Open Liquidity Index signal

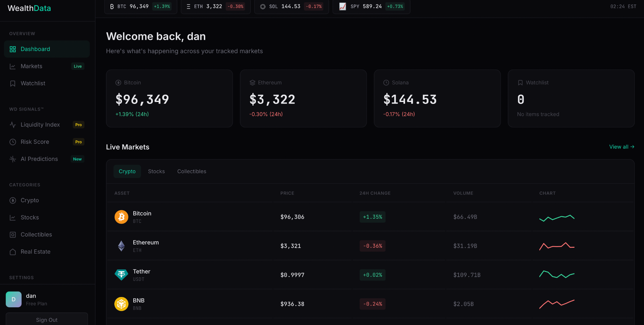pyautogui.click(x=13, y=125)
